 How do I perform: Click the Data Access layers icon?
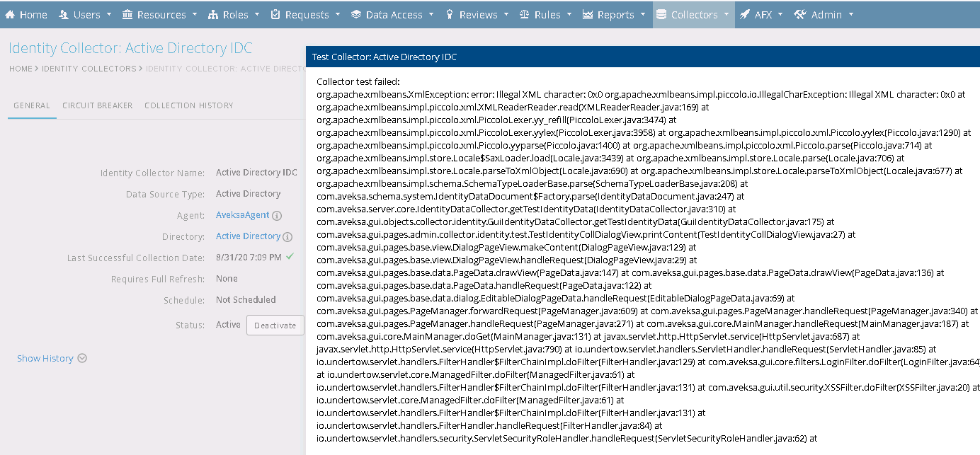(356, 15)
